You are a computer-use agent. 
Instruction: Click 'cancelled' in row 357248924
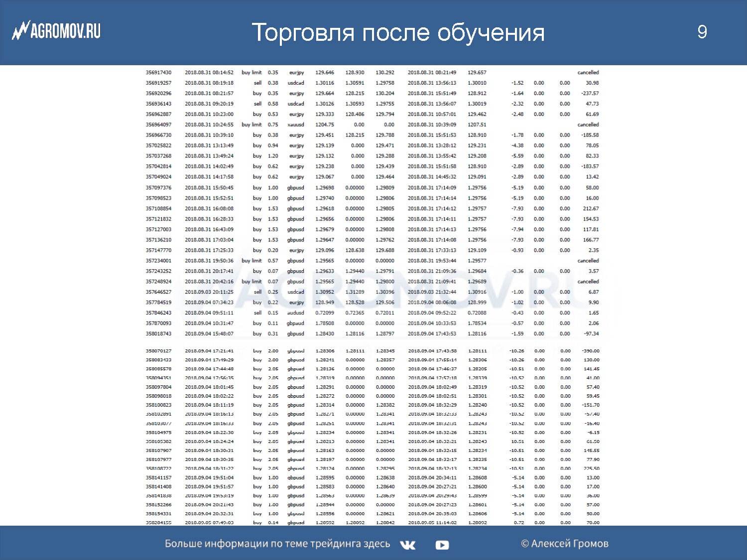[x=588, y=282]
